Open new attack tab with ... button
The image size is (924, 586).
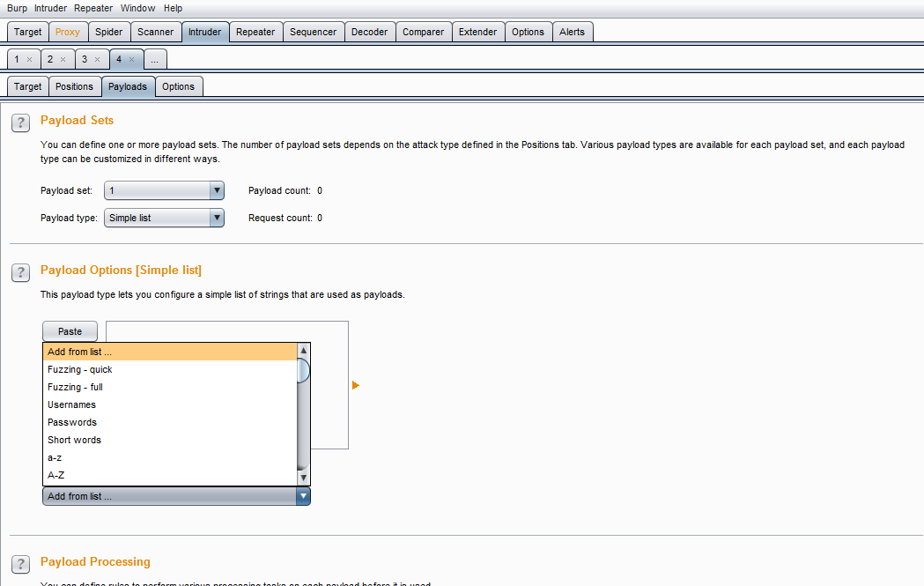click(x=155, y=60)
